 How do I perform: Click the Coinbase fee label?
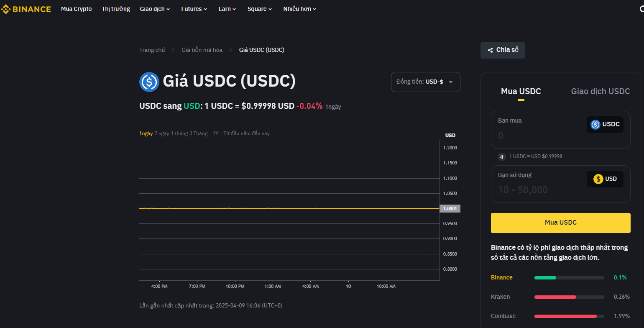503,316
